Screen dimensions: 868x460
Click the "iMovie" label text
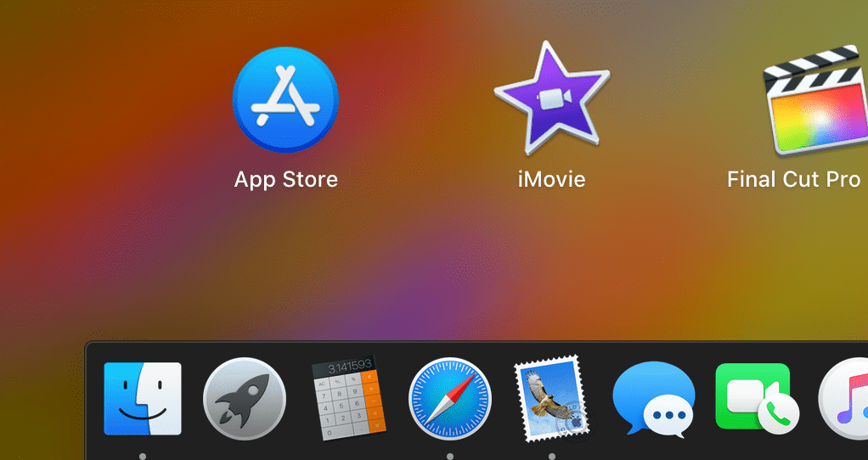tap(552, 179)
